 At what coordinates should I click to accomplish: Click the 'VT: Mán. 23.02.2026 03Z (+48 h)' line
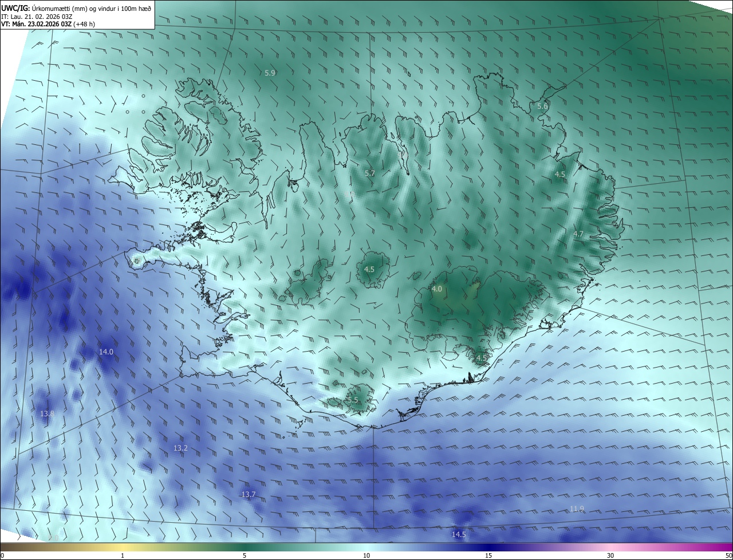tap(48, 24)
